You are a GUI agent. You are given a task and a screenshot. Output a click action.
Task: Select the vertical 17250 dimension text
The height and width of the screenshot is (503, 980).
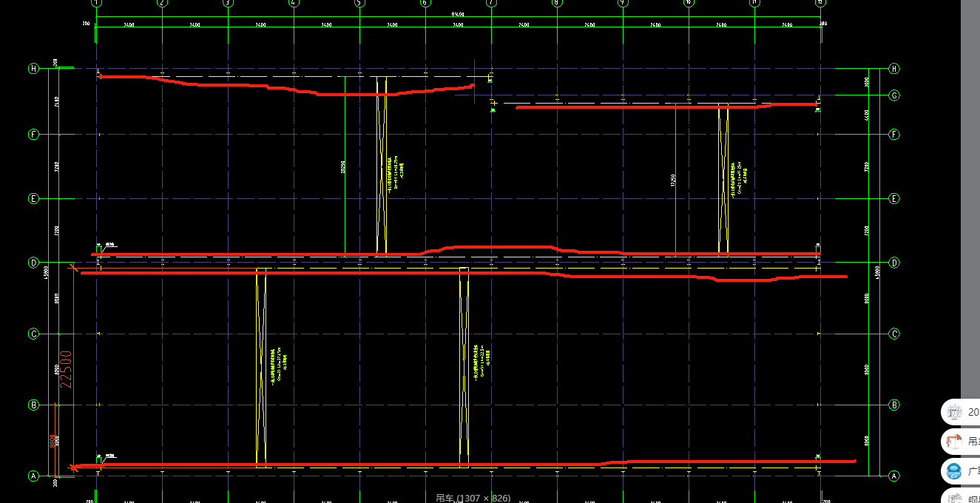click(672, 180)
